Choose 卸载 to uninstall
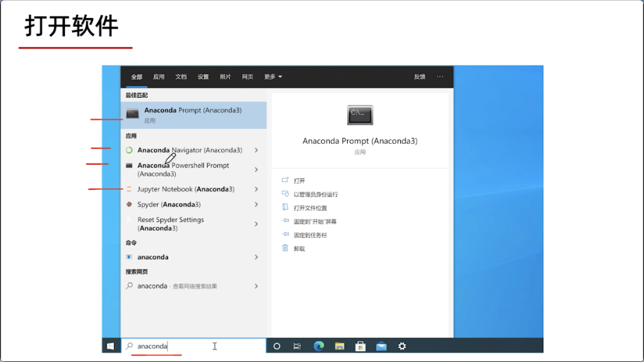This screenshot has height=362, width=644. 299,249
